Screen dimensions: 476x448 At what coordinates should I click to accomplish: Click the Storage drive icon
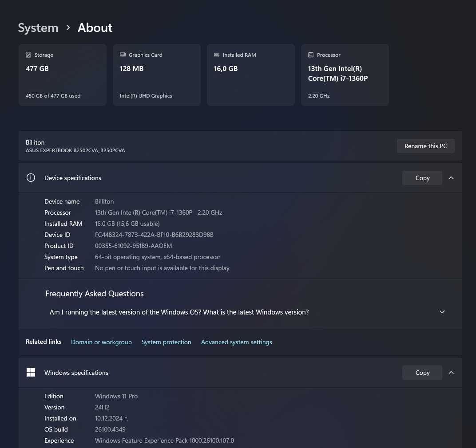[28, 55]
